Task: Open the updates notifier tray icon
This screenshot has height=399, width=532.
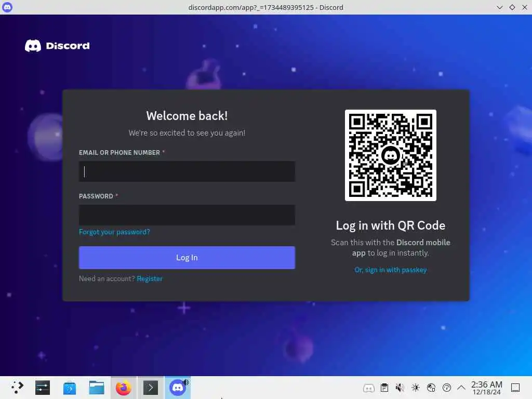Action: 447,388
